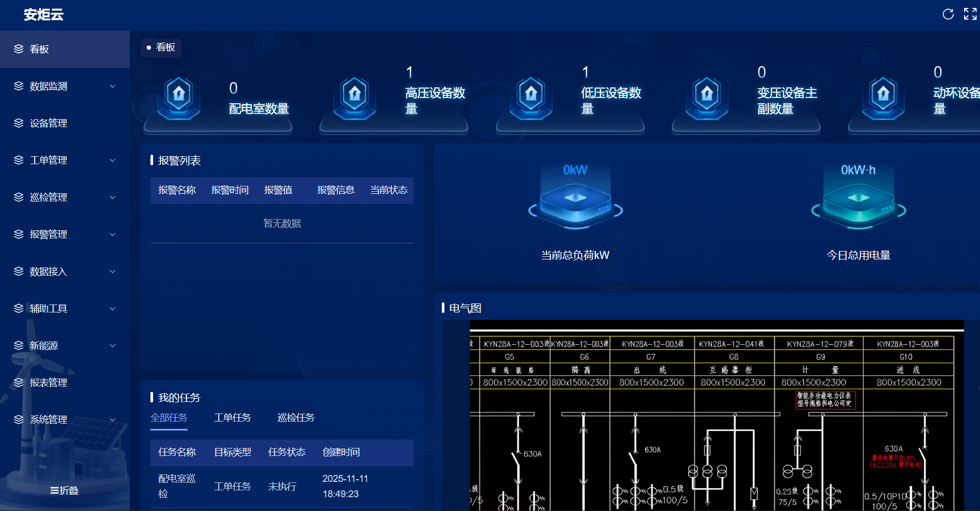The image size is (980, 511).
Task: Click the 配电室巡检 task row
Action: (282, 486)
